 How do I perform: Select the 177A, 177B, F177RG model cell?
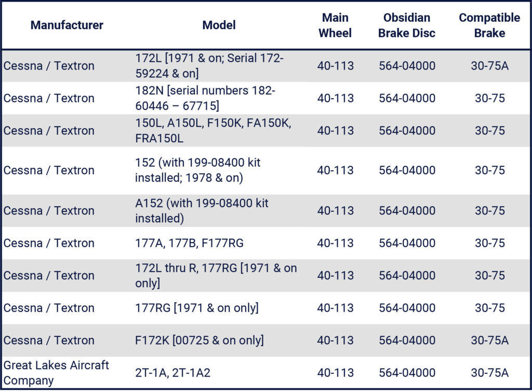point(189,243)
